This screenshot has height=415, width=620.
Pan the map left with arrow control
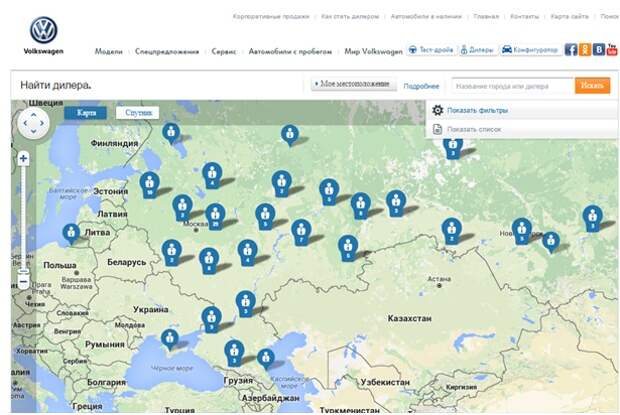(25, 123)
